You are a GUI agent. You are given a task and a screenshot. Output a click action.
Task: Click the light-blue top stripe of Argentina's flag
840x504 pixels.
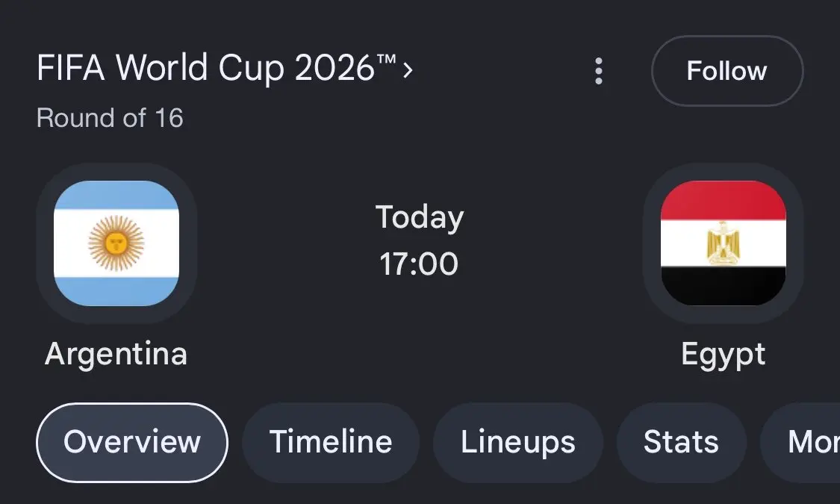pyautogui.click(x=116, y=194)
